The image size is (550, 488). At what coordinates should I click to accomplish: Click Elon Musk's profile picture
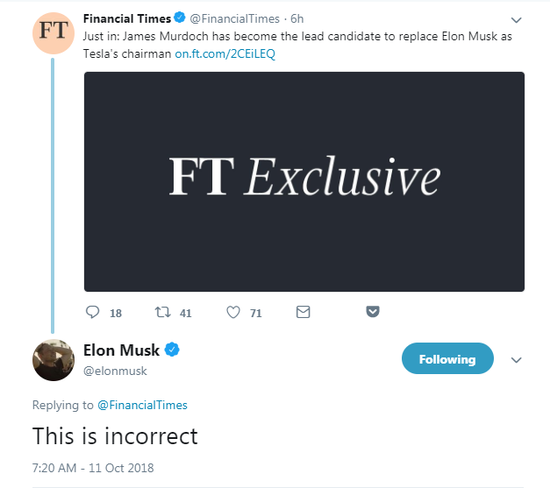(x=53, y=360)
